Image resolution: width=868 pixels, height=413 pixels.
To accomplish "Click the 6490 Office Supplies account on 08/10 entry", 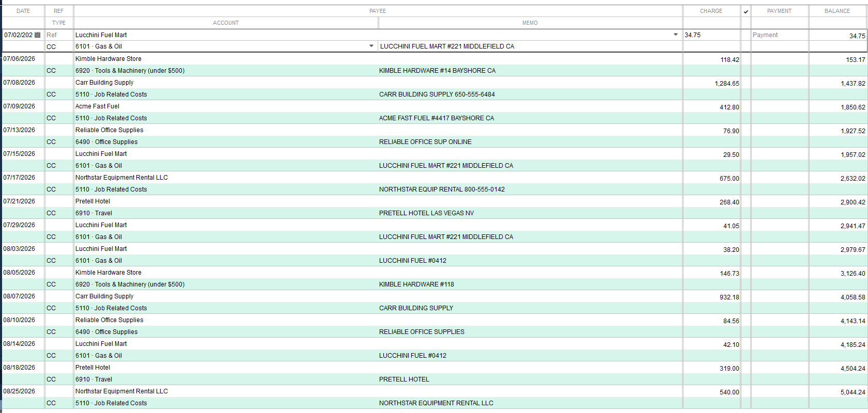I will point(106,332).
